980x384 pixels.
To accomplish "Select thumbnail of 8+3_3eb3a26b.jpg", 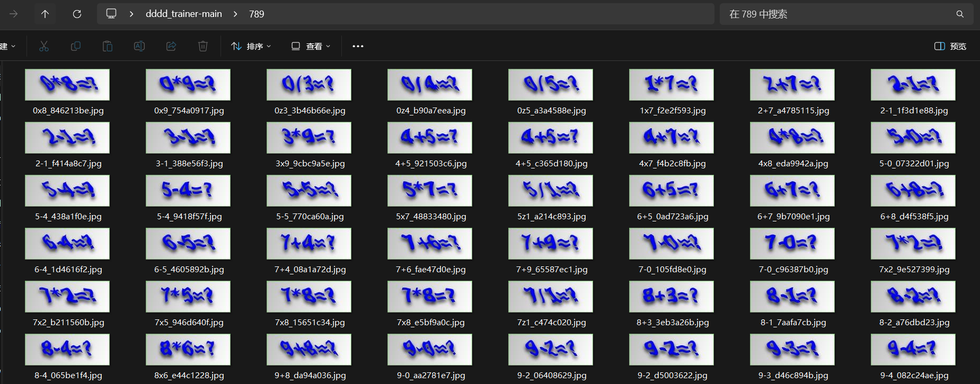I will click(x=672, y=297).
